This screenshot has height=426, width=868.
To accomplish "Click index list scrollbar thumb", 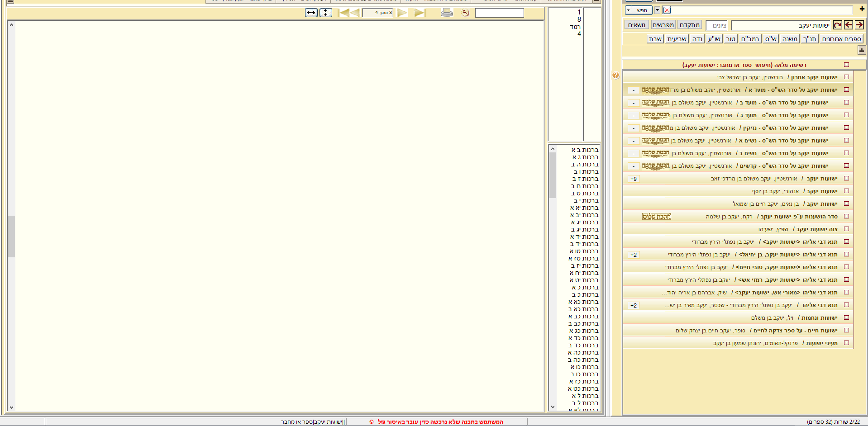I will 552,175.
